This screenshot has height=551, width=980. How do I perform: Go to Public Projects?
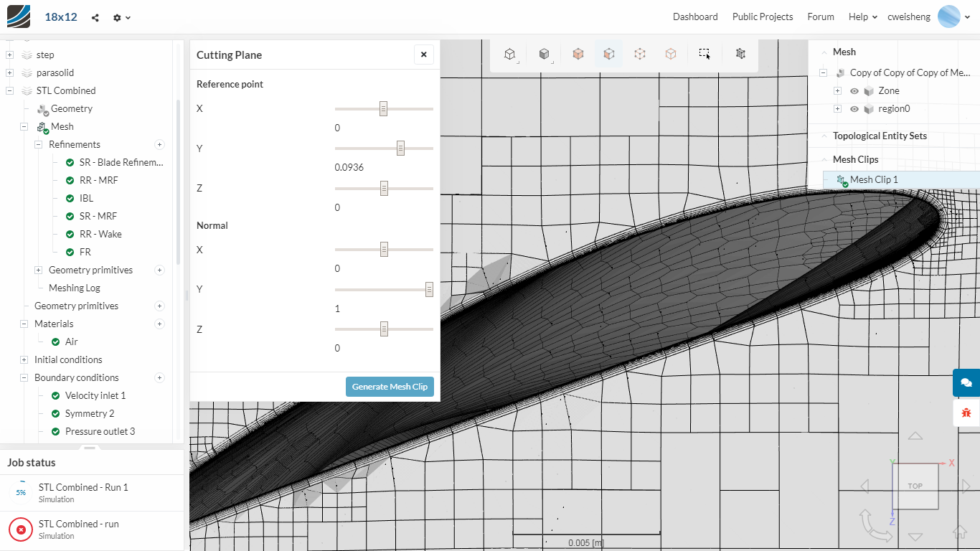pyautogui.click(x=762, y=17)
